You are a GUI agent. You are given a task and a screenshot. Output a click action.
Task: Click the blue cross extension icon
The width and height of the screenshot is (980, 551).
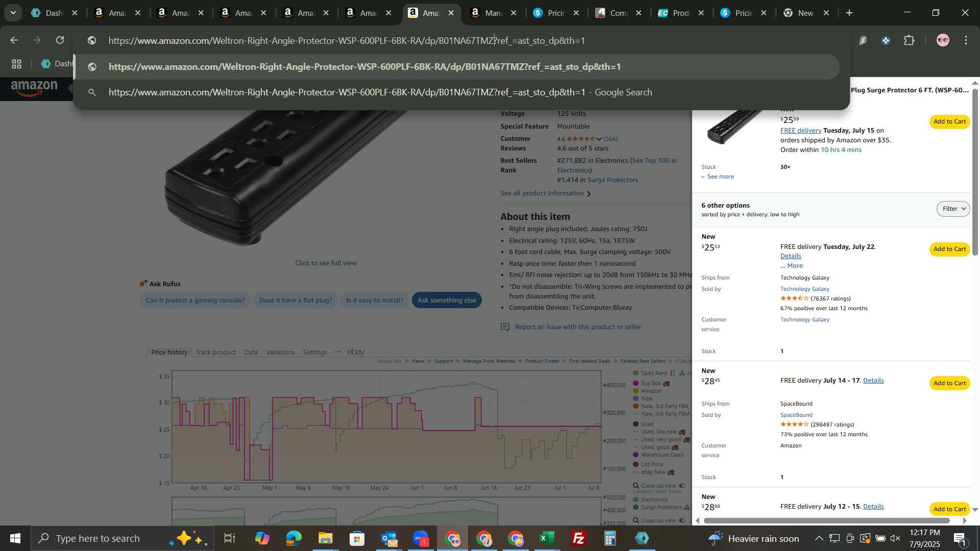(x=886, y=40)
